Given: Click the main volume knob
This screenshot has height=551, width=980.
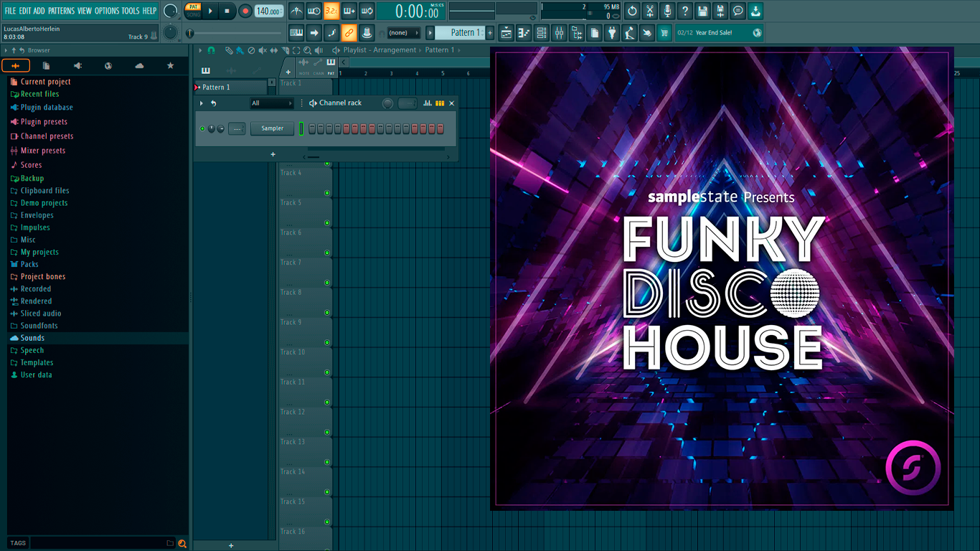Looking at the screenshot, I should [x=170, y=11].
